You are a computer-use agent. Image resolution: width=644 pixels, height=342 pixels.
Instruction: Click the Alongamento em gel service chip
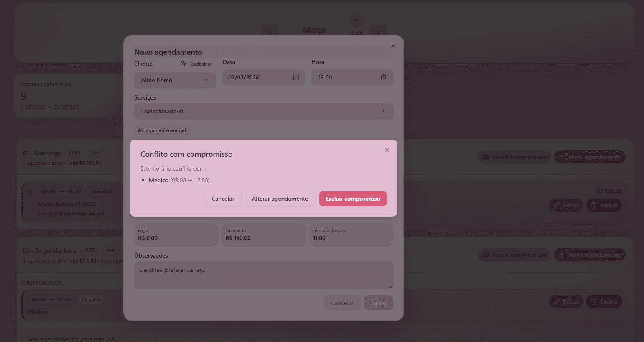pos(162,130)
